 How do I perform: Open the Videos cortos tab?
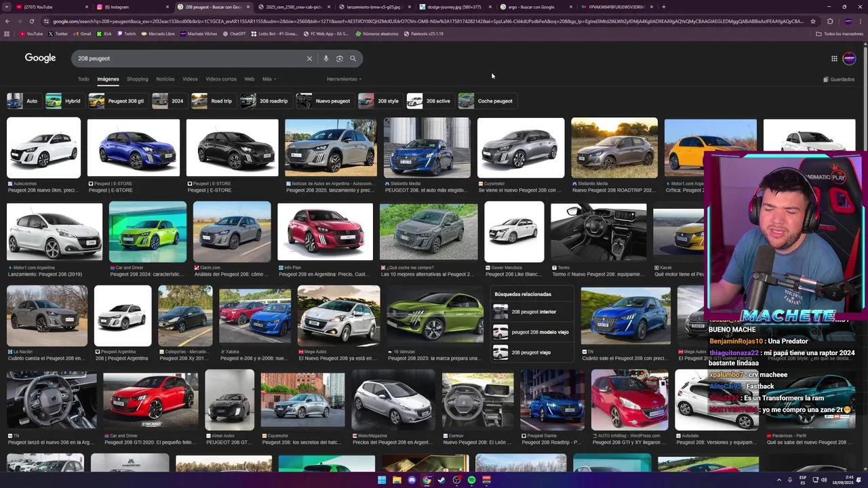point(221,79)
